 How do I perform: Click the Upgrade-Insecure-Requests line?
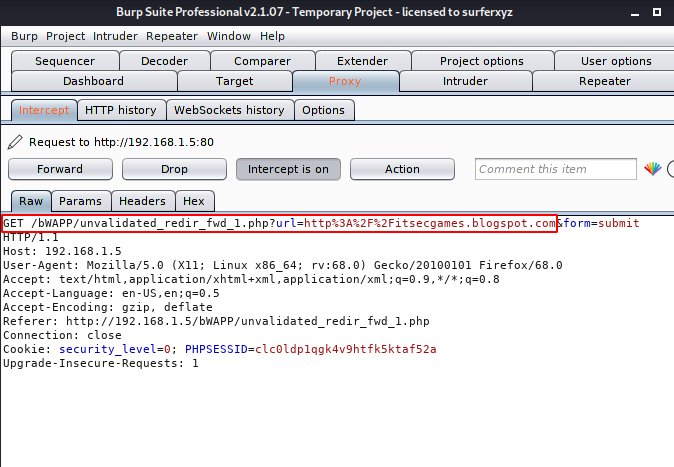pos(101,363)
